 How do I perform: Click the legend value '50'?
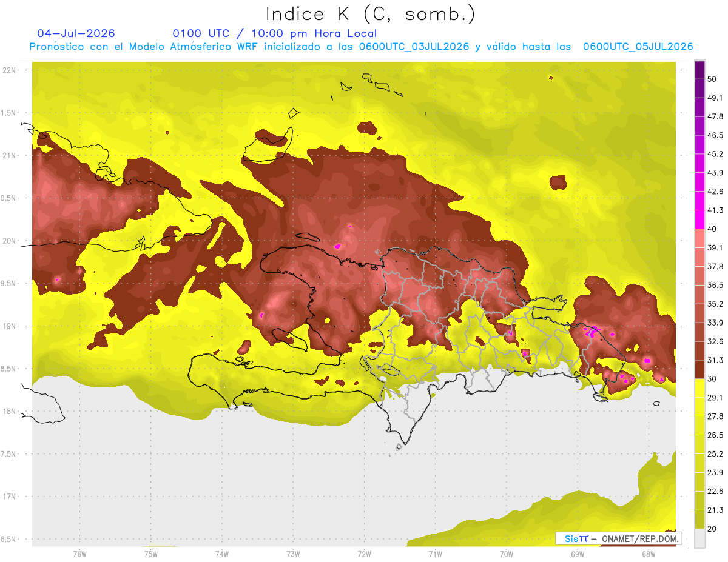(x=712, y=79)
